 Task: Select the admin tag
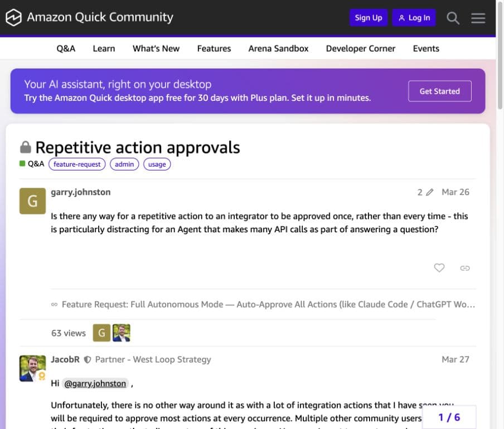pos(124,164)
